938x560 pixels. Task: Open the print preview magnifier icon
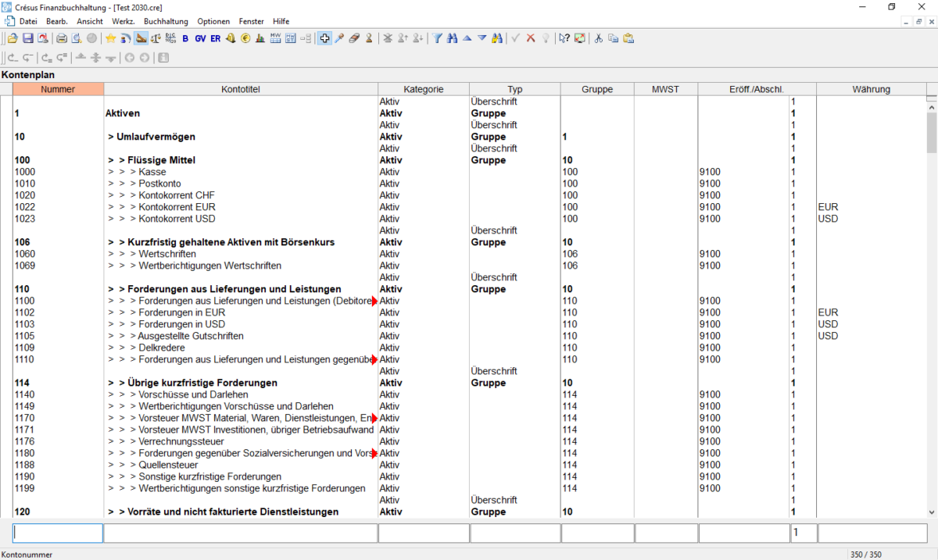(76, 38)
